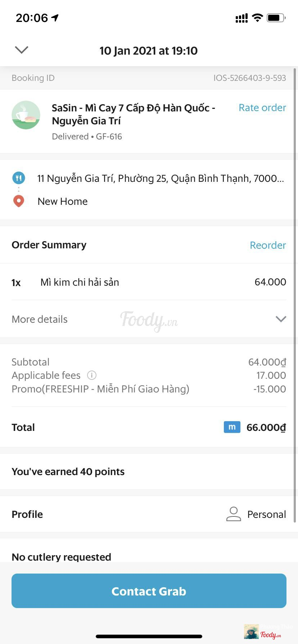Viewport: 298px width, 644px height.
Task: Tap the Booking ID number
Action: (249, 78)
